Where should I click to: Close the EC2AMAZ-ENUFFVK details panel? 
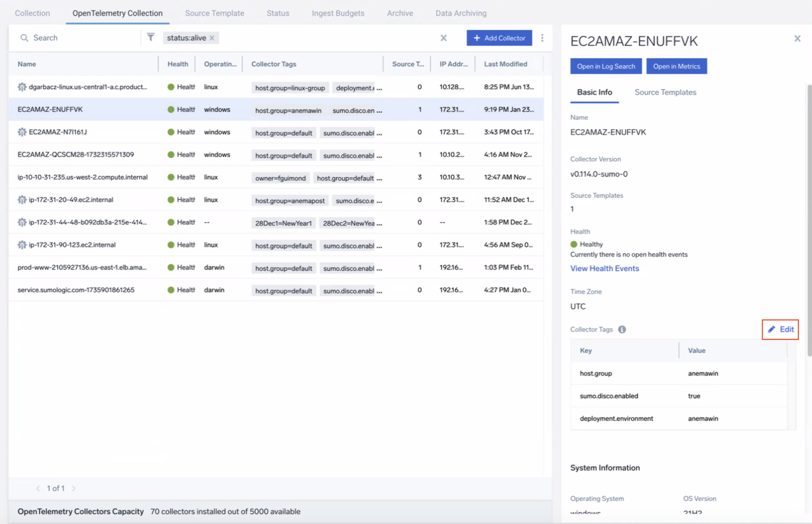click(797, 39)
